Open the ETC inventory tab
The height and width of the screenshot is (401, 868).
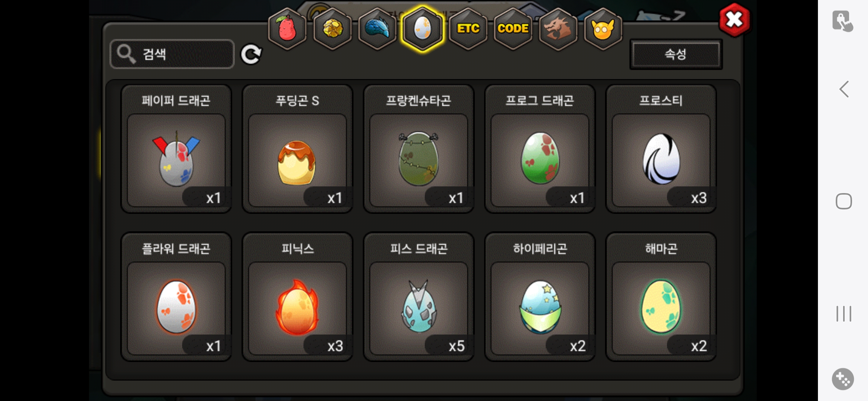click(x=468, y=29)
